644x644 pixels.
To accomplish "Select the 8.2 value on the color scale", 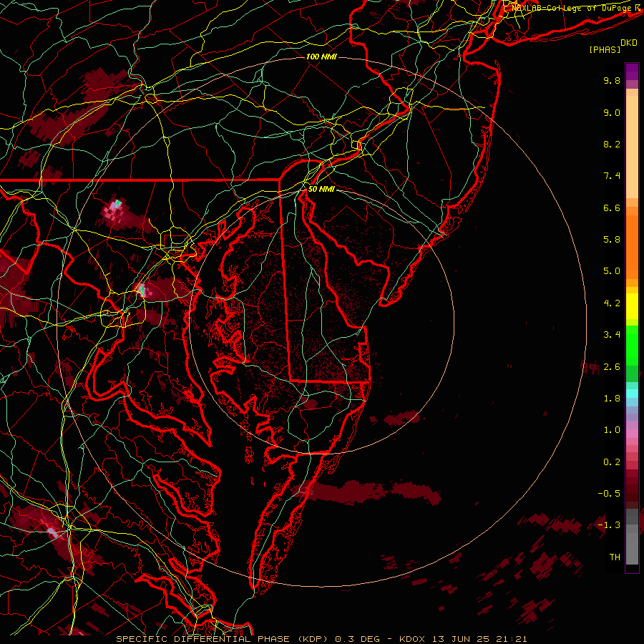I will pyautogui.click(x=612, y=144).
